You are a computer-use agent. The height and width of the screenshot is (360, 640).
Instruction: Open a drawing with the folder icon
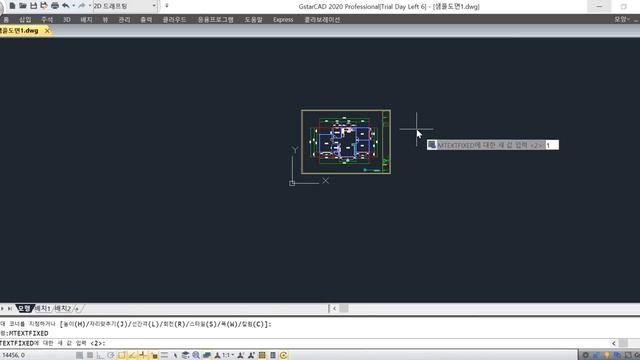point(23,6)
